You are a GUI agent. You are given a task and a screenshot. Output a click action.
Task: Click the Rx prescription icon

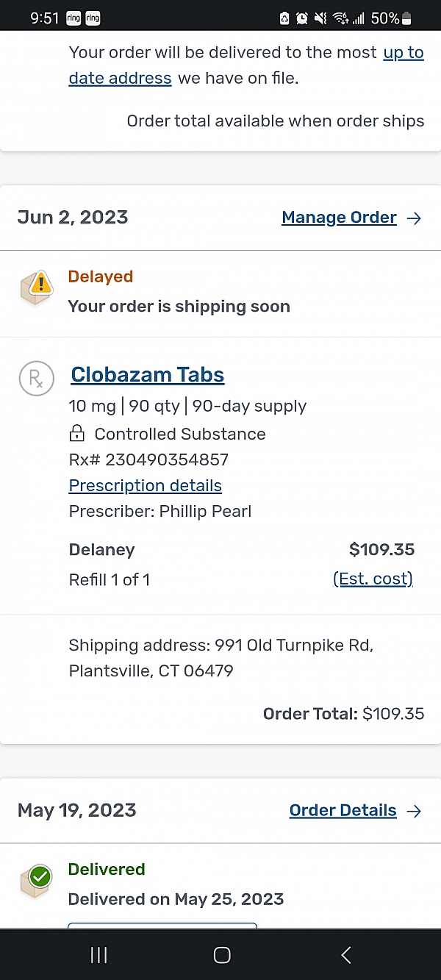click(36, 379)
